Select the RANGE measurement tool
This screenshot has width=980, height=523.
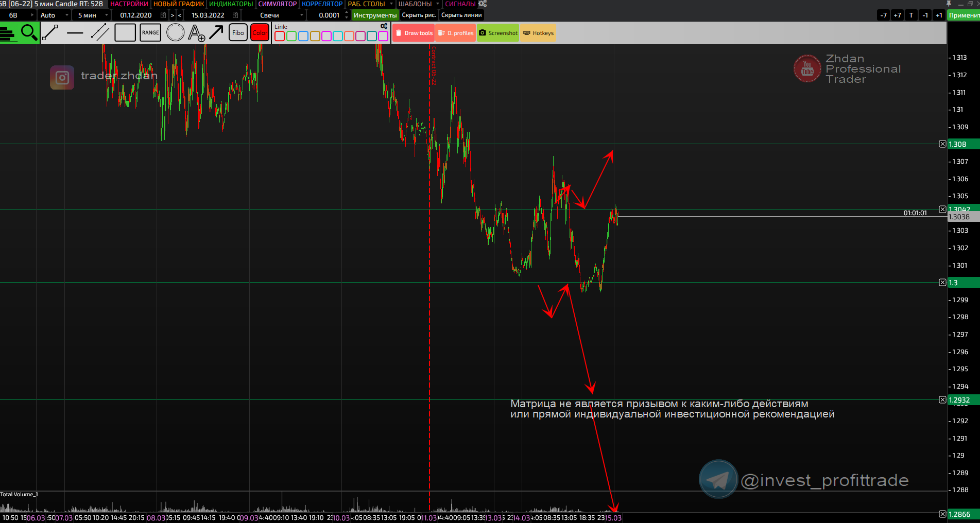click(x=150, y=33)
